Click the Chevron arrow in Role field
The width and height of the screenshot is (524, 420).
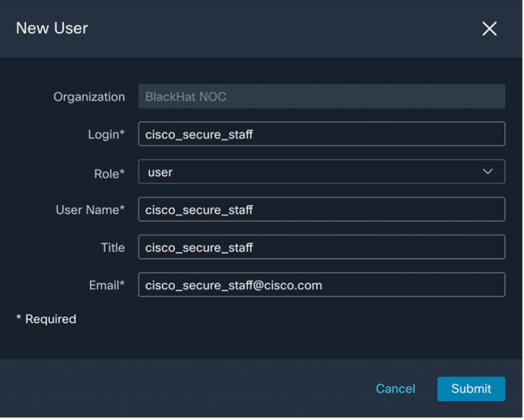tap(488, 172)
